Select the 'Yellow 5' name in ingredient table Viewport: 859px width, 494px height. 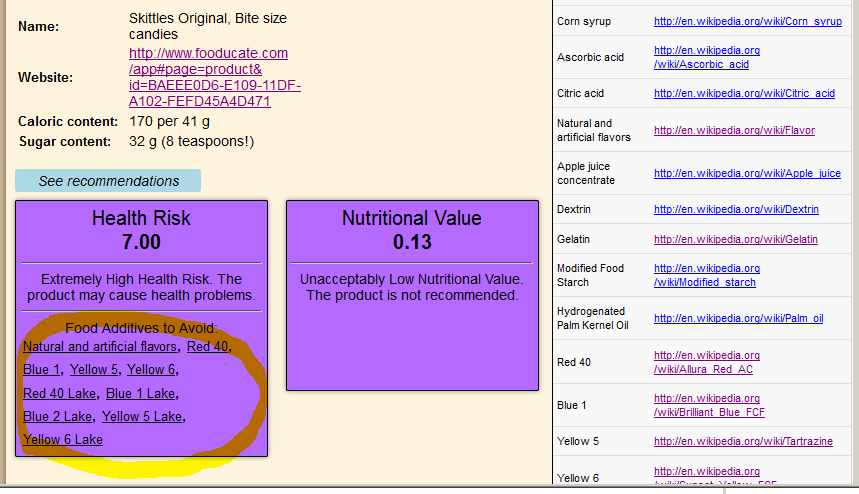coord(578,441)
